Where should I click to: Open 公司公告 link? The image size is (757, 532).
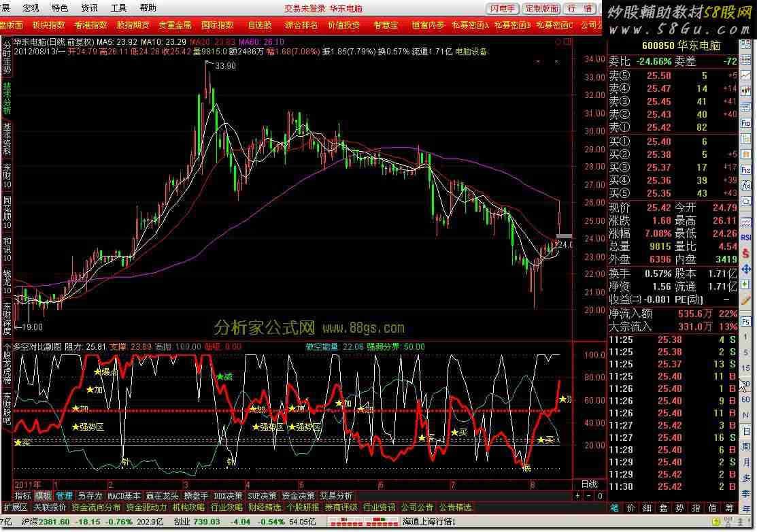pos(417,508)
